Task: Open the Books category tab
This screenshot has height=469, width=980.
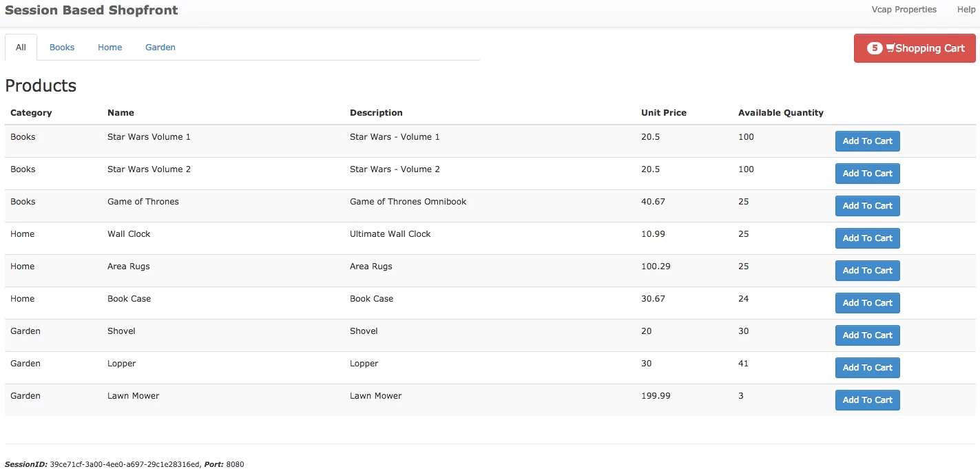Action: tap(62, 48)
